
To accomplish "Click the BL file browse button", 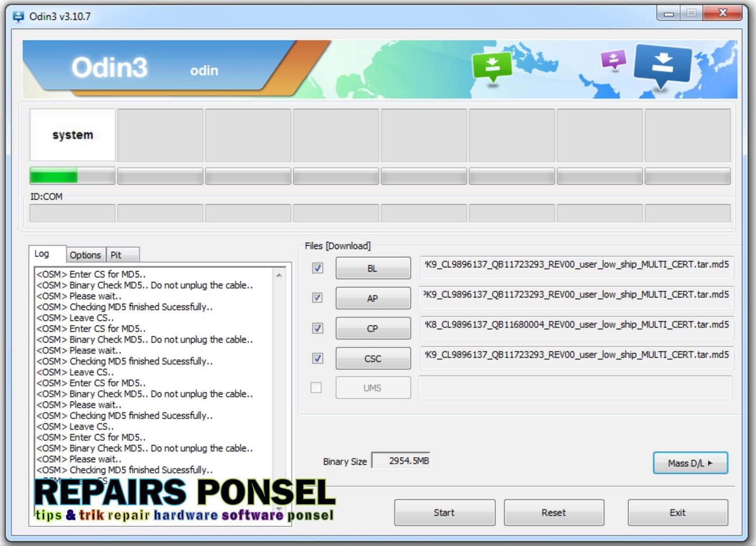I will (x=373, y=268).
